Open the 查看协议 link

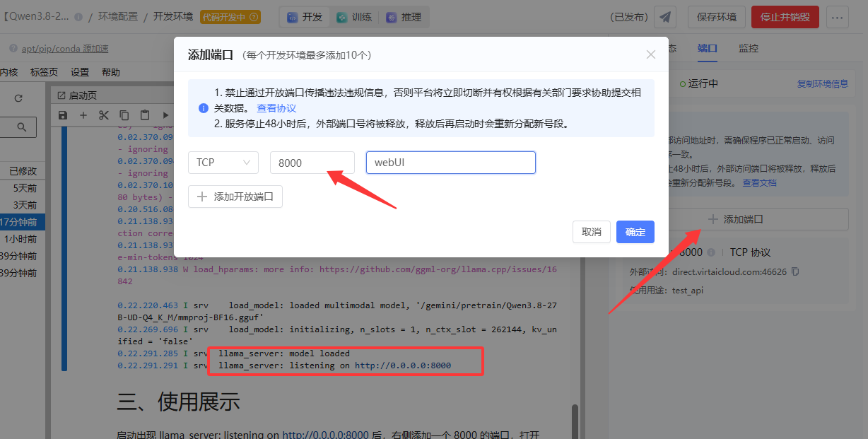(276, 108)
